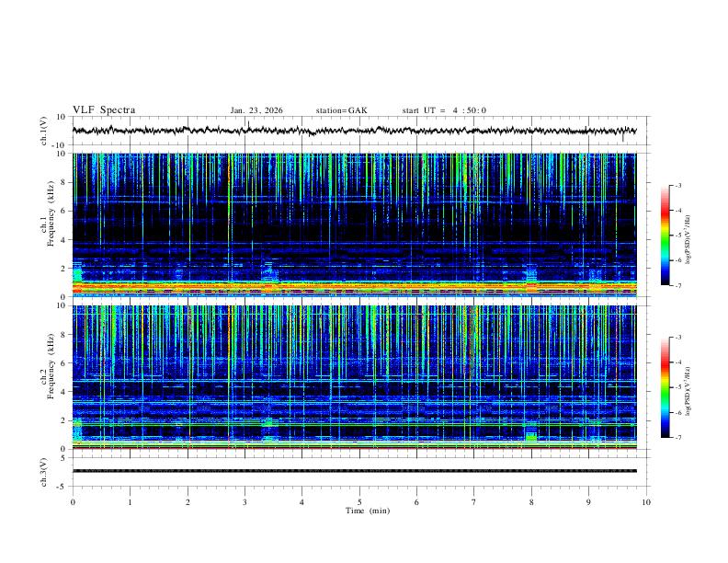Click the "2" minute tick on time axis

click(188, 502)
